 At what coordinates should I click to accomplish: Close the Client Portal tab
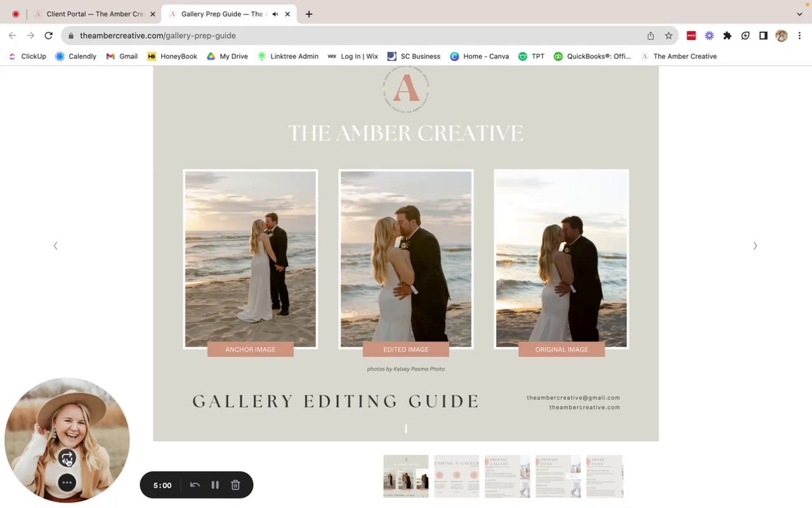152,14
